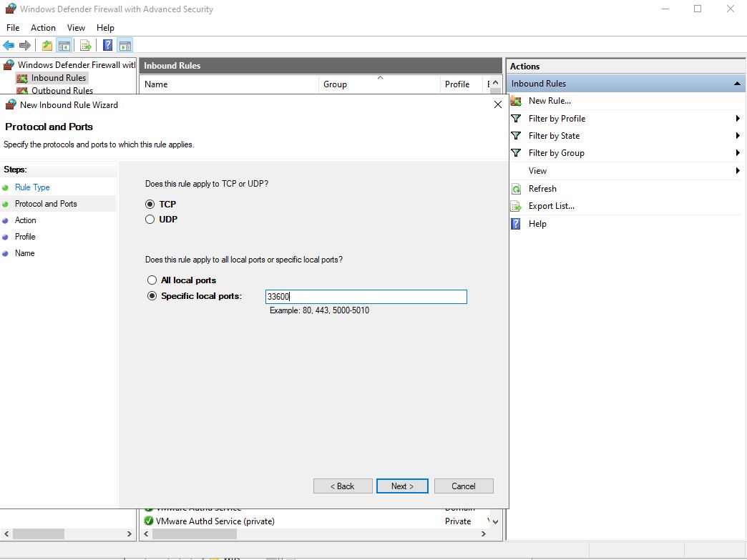Click the Export List toolbar icon
The image size is (747, 560).
tap(86, 46)
